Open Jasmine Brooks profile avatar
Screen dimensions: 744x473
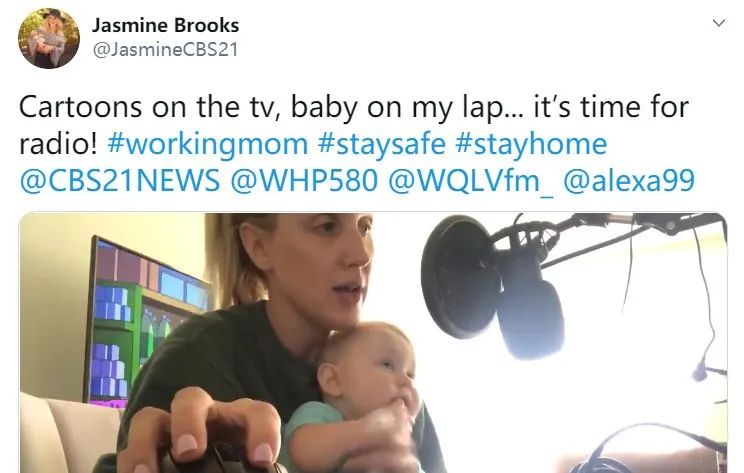pyautogui.click(x=49, y=38)
